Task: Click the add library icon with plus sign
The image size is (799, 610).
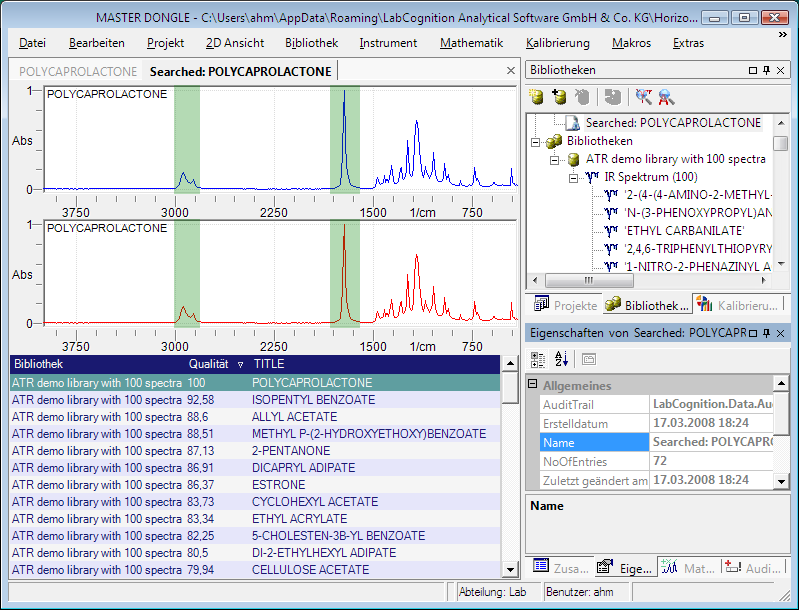Action: 559,97
